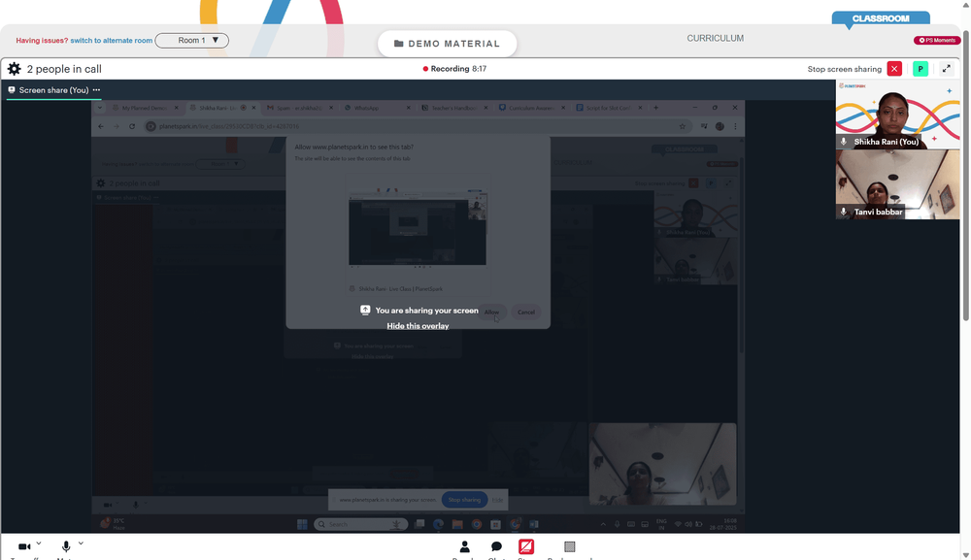This screenshot has width=971, height=560.
Task: Toggle the camera icon in bottom bar
Action: [x=24, y=546]
